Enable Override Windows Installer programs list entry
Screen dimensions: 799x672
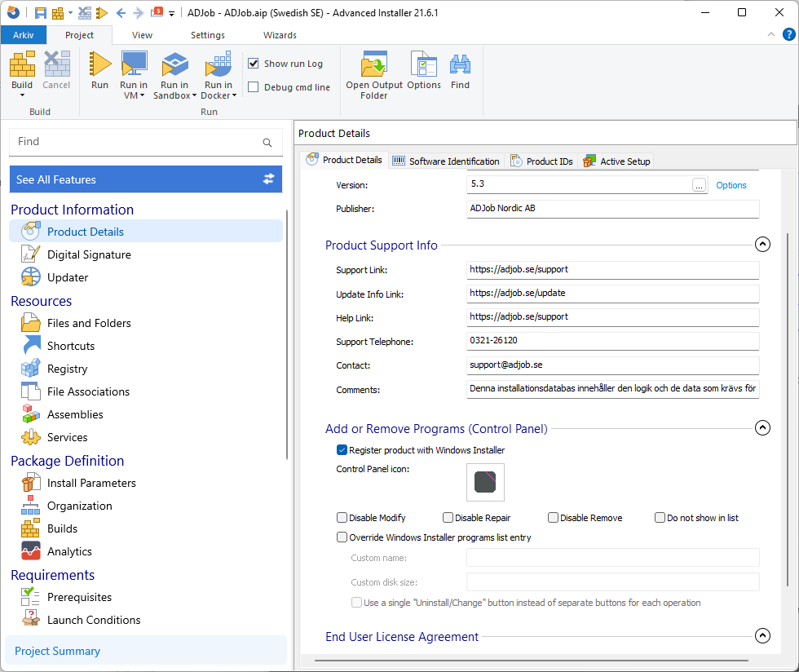342,537
